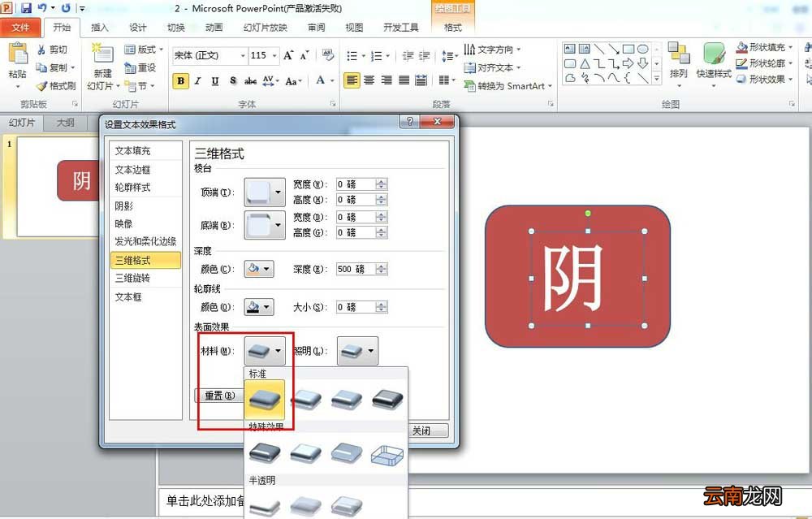Click the Increase Indent icon
Viewport: 812px width, 519px height.
click(x=425, y=55)
